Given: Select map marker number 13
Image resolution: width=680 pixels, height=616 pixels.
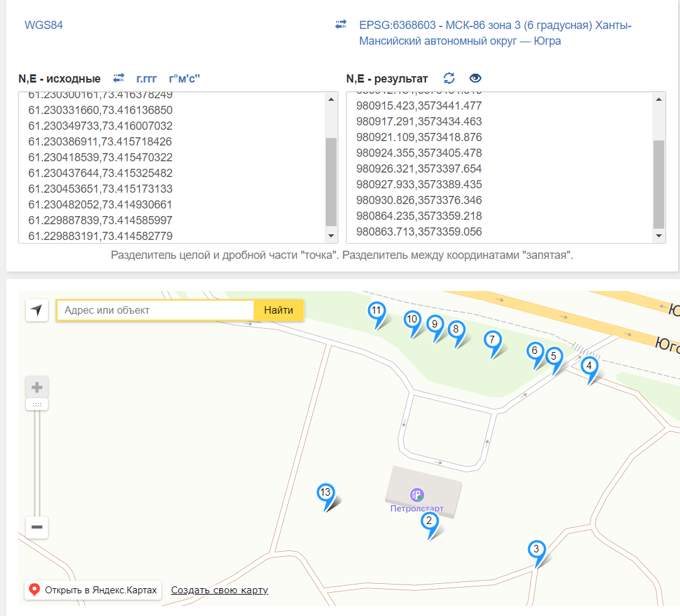Looking at the screenshot, I should [x=325, y=493].
